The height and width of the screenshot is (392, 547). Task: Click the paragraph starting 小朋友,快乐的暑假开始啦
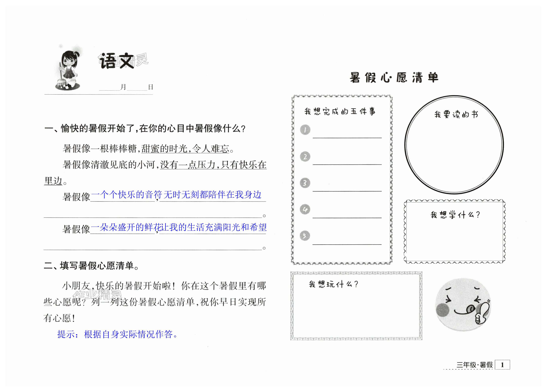[155, 302]
